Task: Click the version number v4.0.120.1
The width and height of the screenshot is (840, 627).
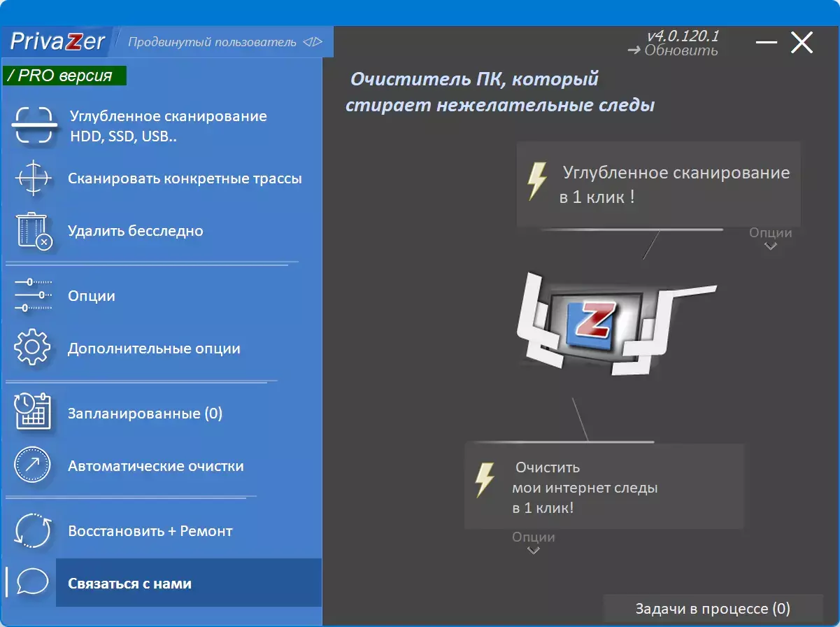Action: click(683, 36)
